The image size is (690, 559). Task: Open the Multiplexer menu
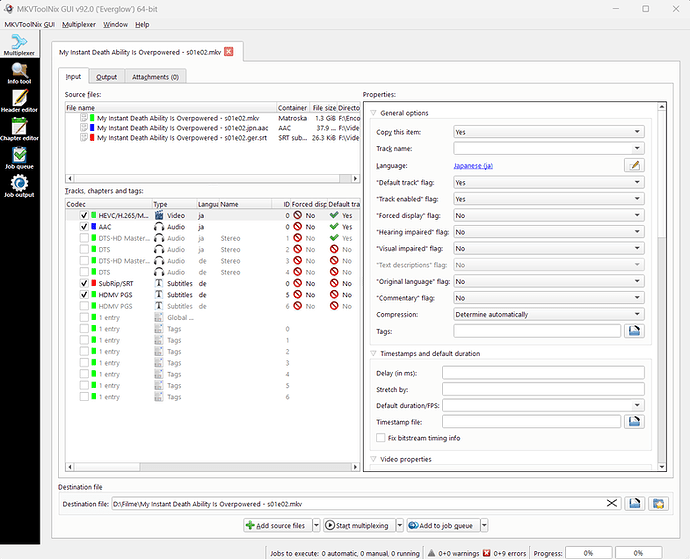tap(79, 25)
